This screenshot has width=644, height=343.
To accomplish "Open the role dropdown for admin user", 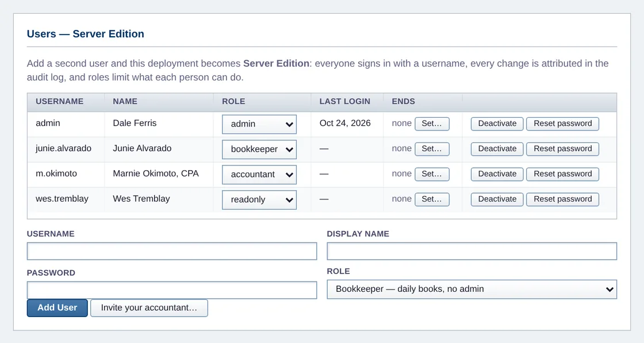I will 259,124.
